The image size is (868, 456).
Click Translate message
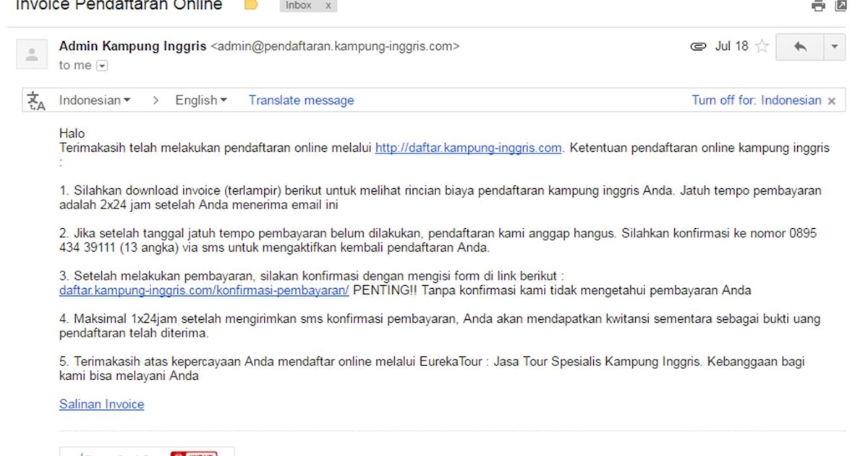click(302, 101)
